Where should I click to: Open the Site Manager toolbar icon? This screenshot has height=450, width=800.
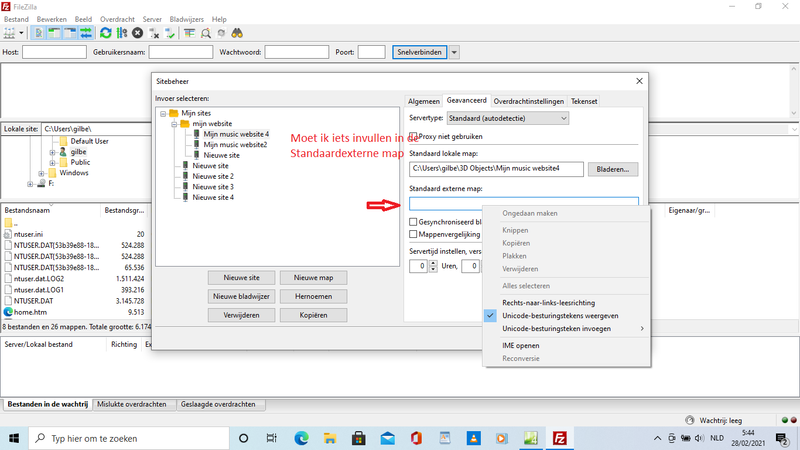(9, 33)
